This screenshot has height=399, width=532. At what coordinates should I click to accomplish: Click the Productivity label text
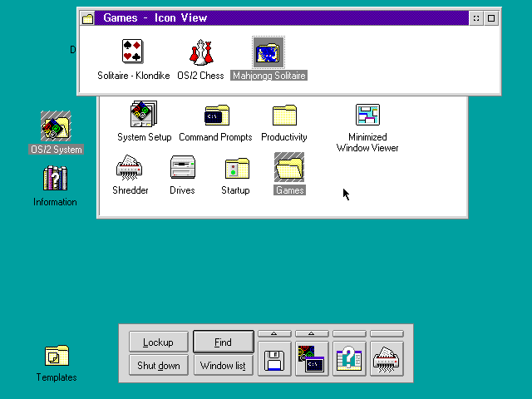(284, 137)
